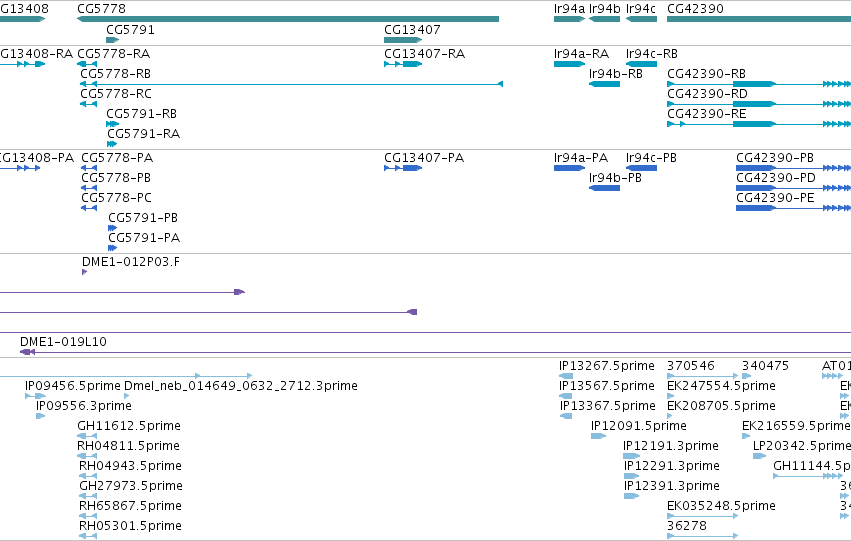
Task: Click the Ir94b-PB protein label
Action: [615, 178]
